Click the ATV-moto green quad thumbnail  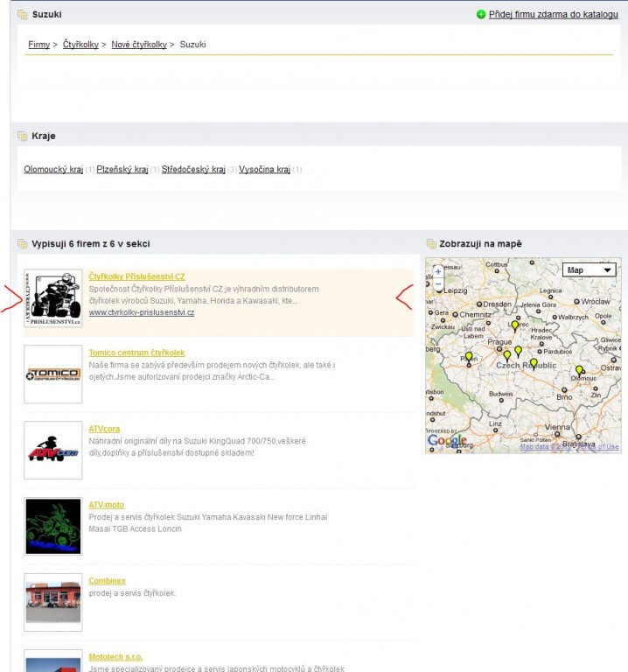coord(53,526)
